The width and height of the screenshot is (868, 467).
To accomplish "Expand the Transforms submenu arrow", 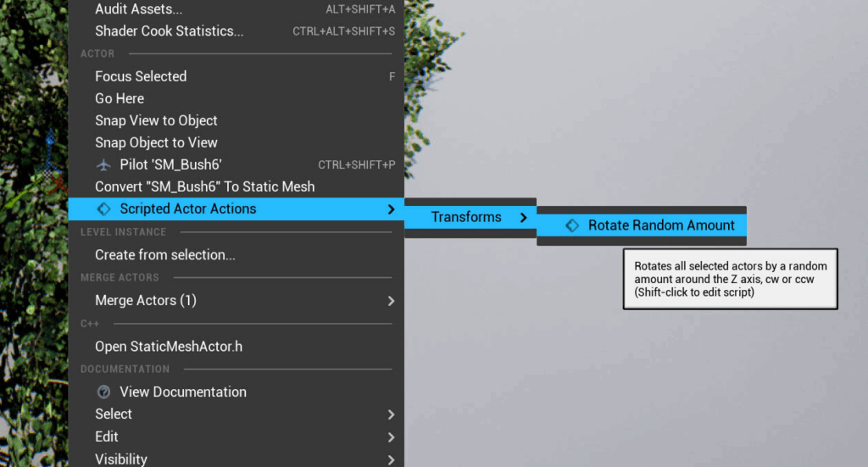I will (523, 218).
